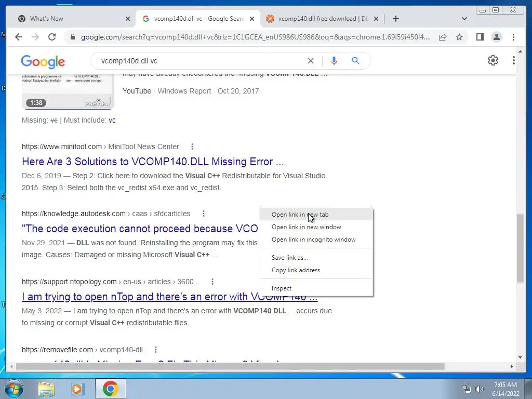Open the volume speaker tray icon
Viewport: 532px width, 399px height.
click(480, 389)
